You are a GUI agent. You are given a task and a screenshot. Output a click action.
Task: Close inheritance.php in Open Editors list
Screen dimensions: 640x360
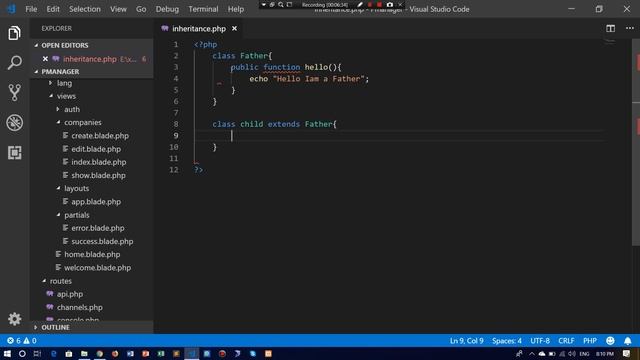click(45, 59)
